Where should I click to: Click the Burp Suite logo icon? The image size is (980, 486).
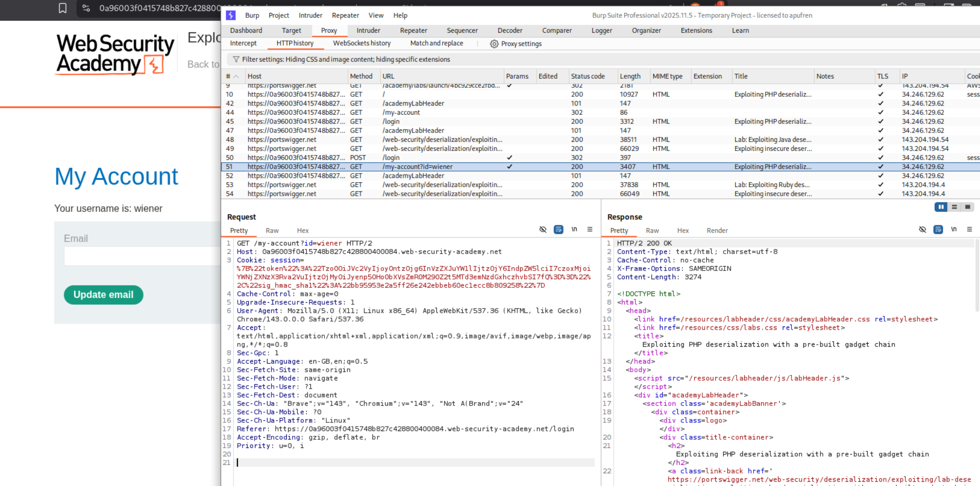(x=231, y=15)
